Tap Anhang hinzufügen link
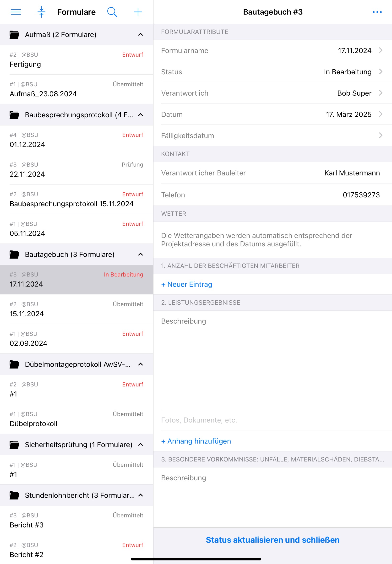 (196, 441)
